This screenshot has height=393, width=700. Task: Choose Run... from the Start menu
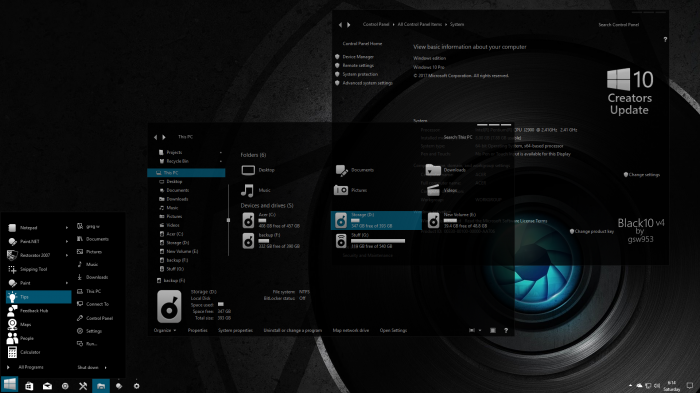pos(87,344)
